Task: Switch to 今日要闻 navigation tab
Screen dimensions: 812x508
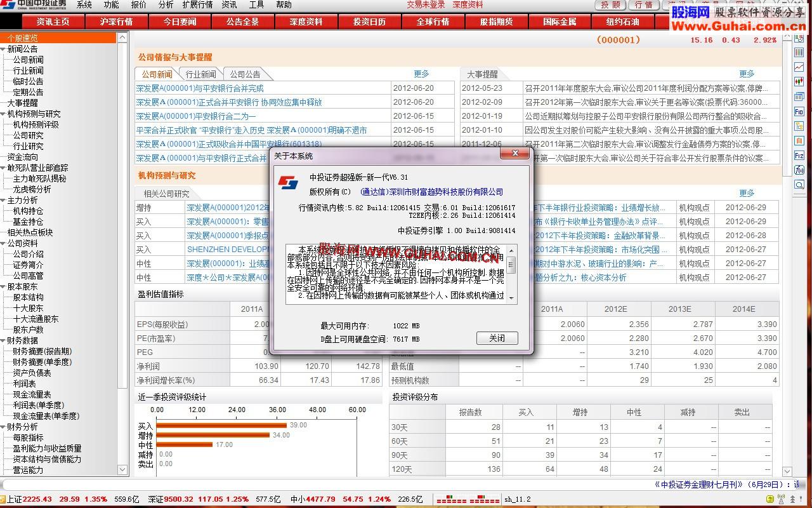Action: pyautogui.click(x=180, y=22)
